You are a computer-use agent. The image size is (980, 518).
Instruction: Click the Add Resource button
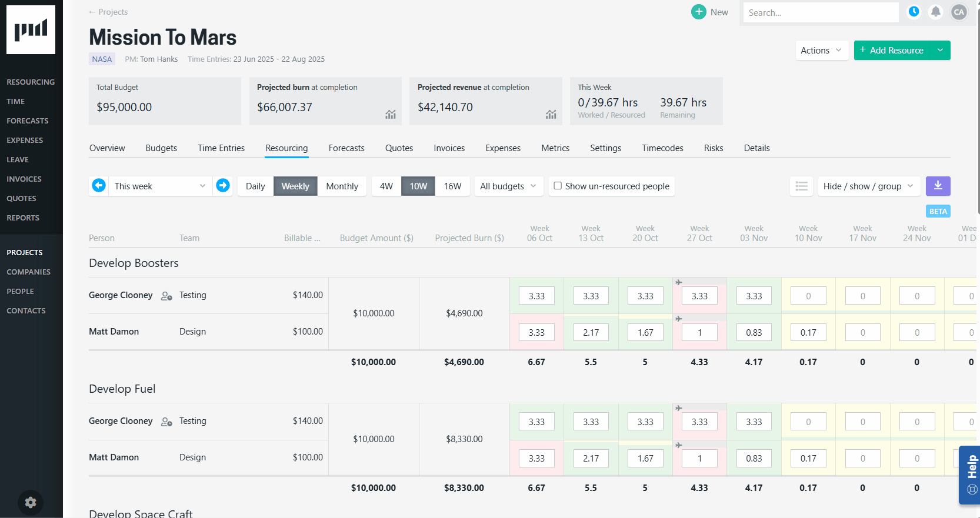coord(892,51)
